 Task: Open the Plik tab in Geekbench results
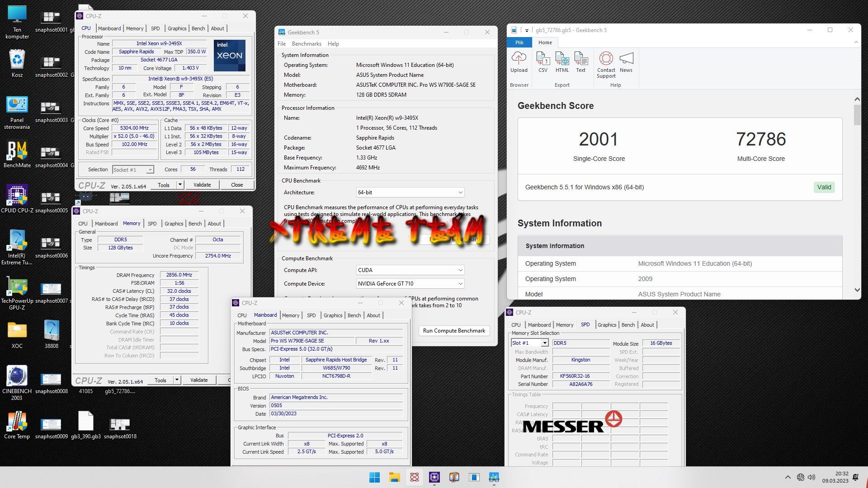pos(519,42)
